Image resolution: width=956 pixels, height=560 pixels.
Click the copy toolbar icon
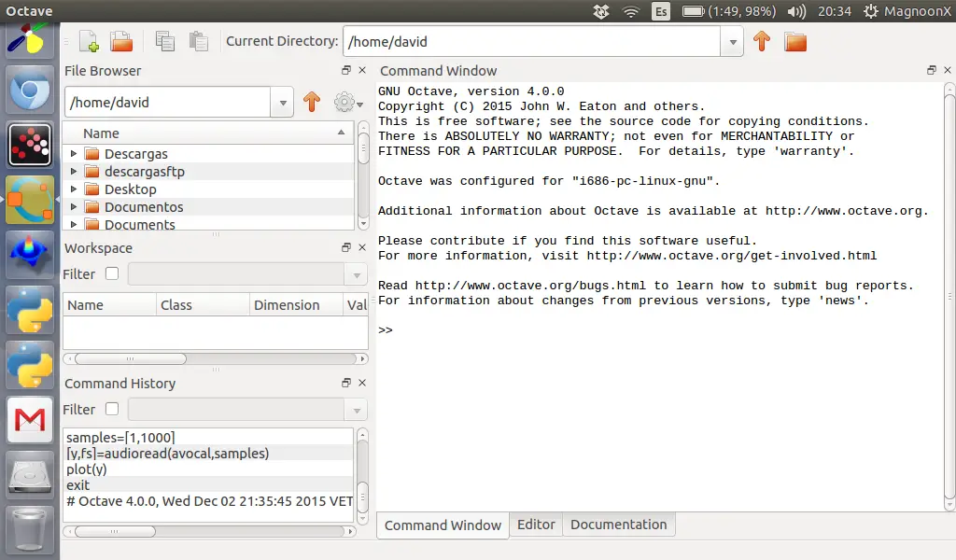[x=164, y=41]
